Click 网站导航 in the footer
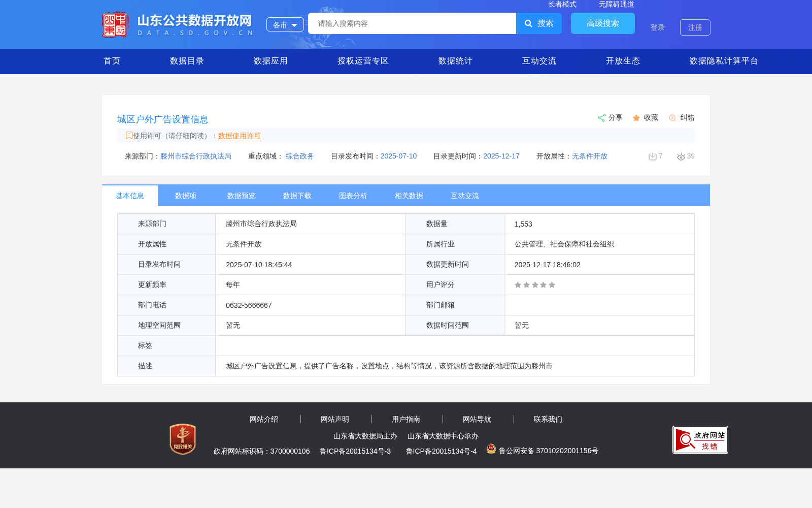The width and height of the screenshot is (812, 508). [x=477, y=419]
